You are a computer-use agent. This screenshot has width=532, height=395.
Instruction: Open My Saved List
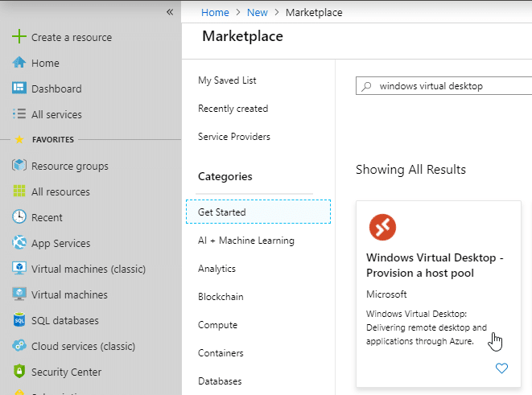[x=227, y=80]
